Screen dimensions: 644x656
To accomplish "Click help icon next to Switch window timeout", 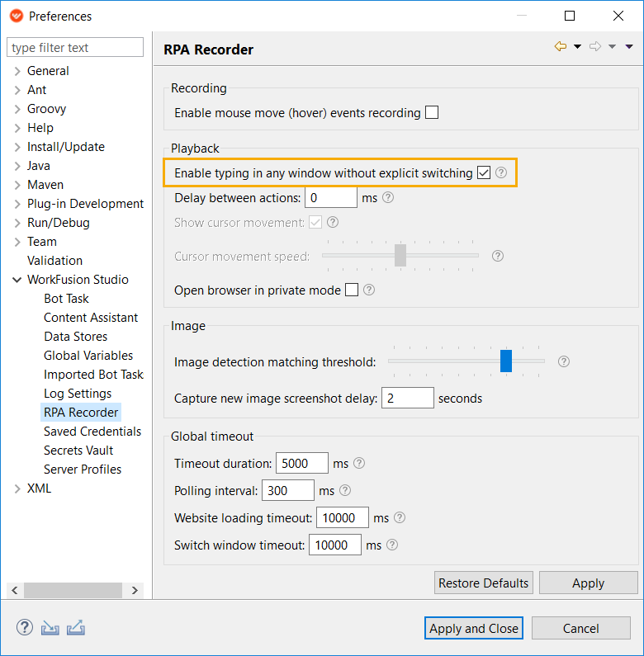I will click(392, 545).
